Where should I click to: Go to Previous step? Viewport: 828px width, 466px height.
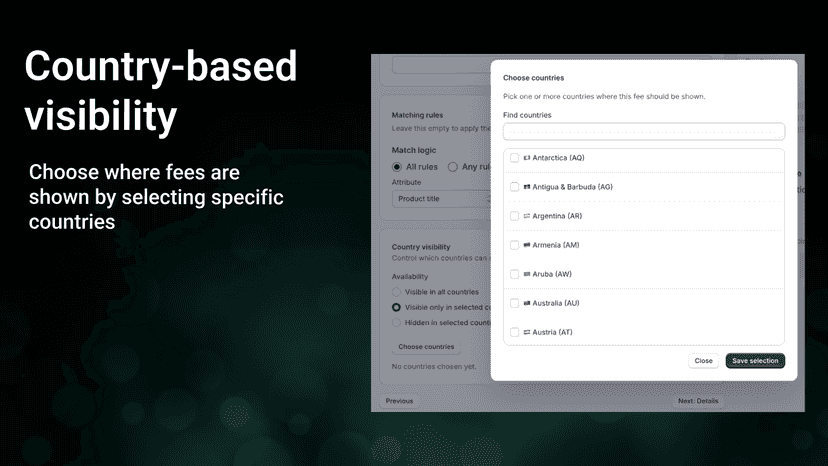(x=399, y=401)
